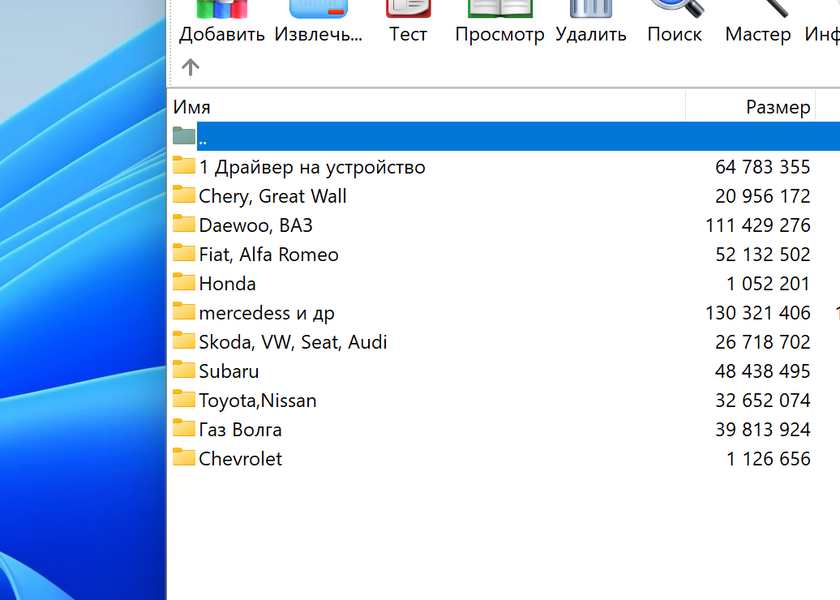Click folder icon next to Subaru

pyautogui.click(x=184, y=369)
